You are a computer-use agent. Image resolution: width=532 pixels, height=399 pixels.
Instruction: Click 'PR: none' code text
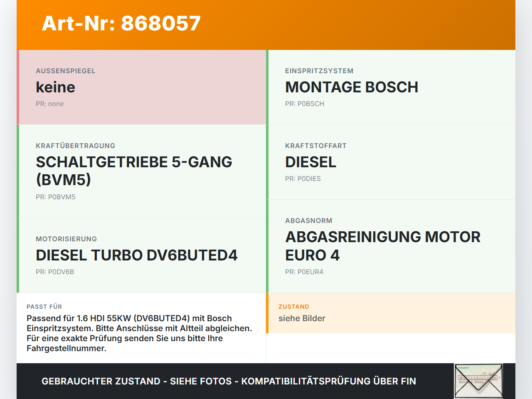[50, 104]
